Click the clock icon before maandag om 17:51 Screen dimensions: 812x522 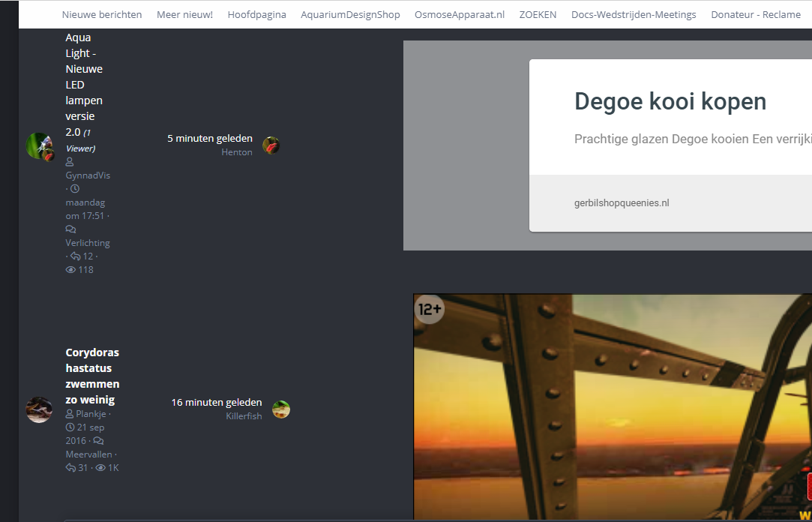pos(75,189)
